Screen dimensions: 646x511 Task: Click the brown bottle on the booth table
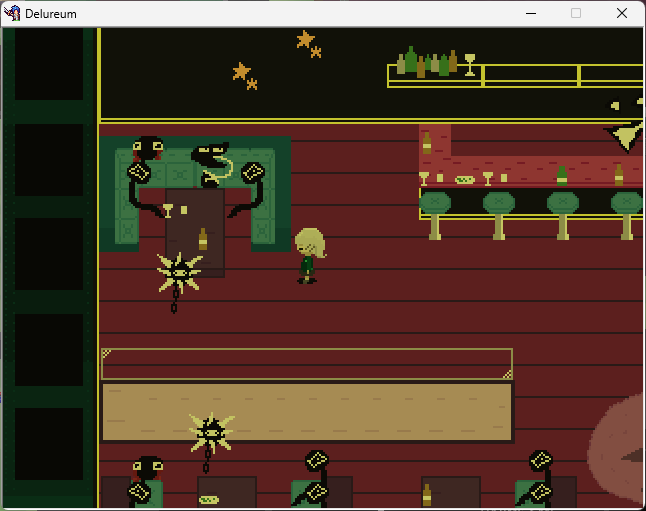[203, 239]
